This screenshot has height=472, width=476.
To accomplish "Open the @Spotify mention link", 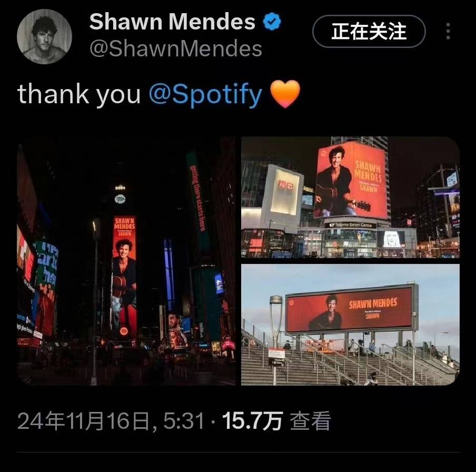I will click(205, 94).
